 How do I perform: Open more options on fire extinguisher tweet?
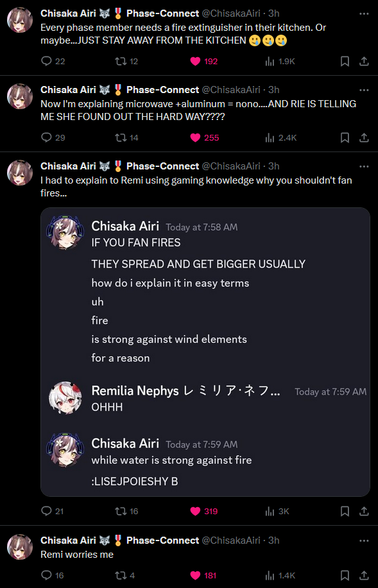click(x=364, y=14)
